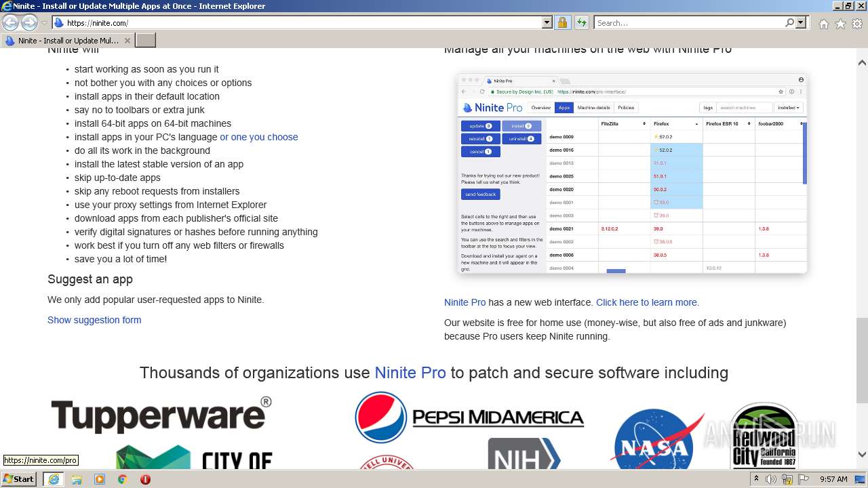Viewport: 868px width, 488px height.
Task: Open the 'Show suggestion form' link
Action: pos(94,320)
